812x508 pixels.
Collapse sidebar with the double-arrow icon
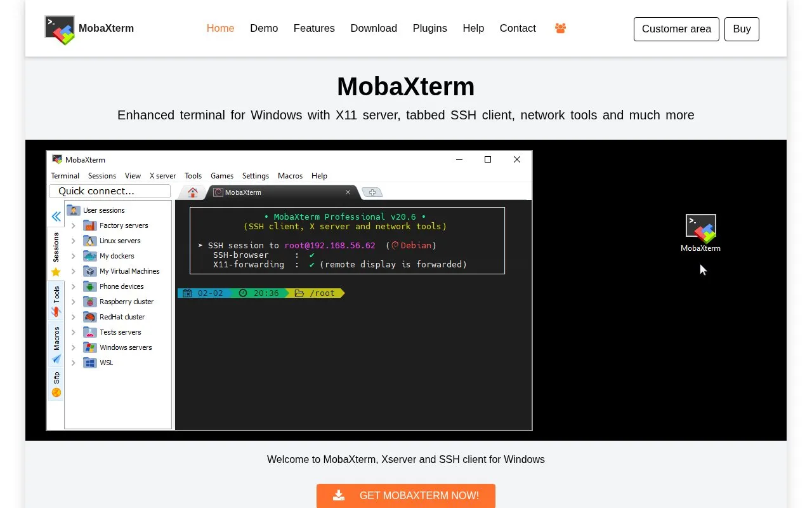coord(56,217)
